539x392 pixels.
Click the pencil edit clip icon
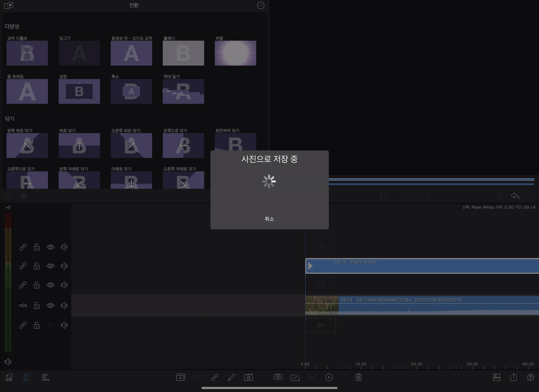point(231,377)
